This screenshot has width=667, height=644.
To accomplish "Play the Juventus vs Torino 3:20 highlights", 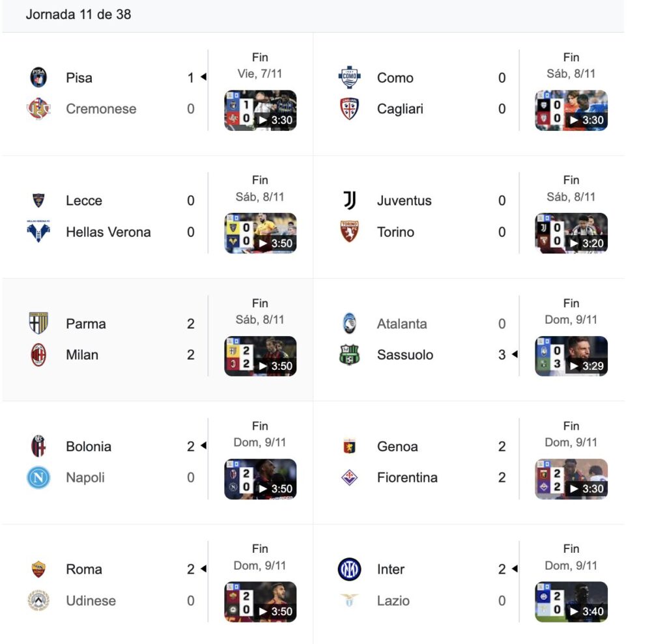I will point(571,234).
